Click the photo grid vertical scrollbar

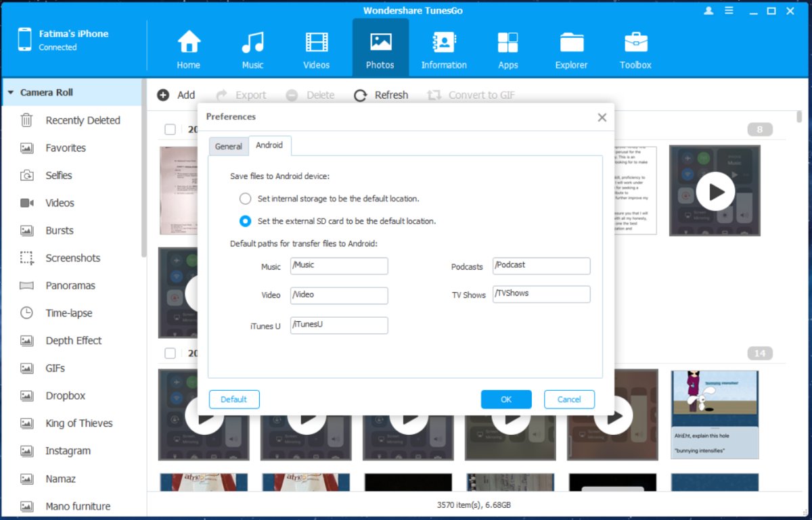(x=800, y=116)
